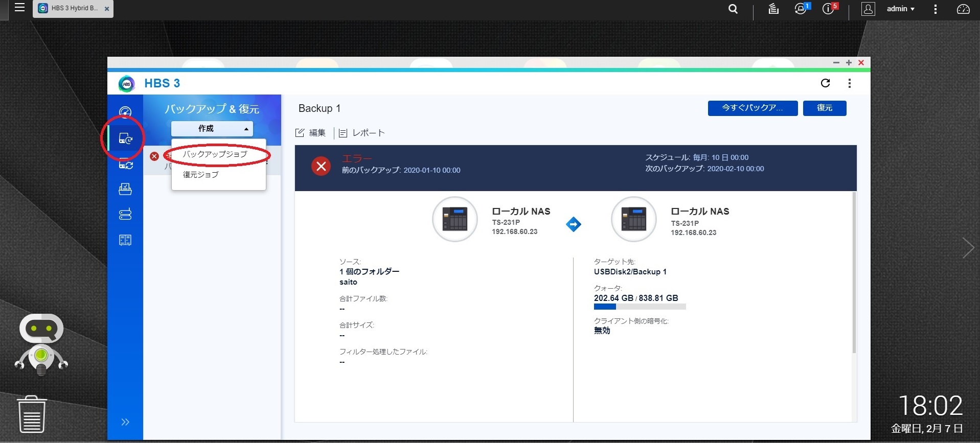Click the 1 個のフォルダー source text
980x443 pixels.
369,272
